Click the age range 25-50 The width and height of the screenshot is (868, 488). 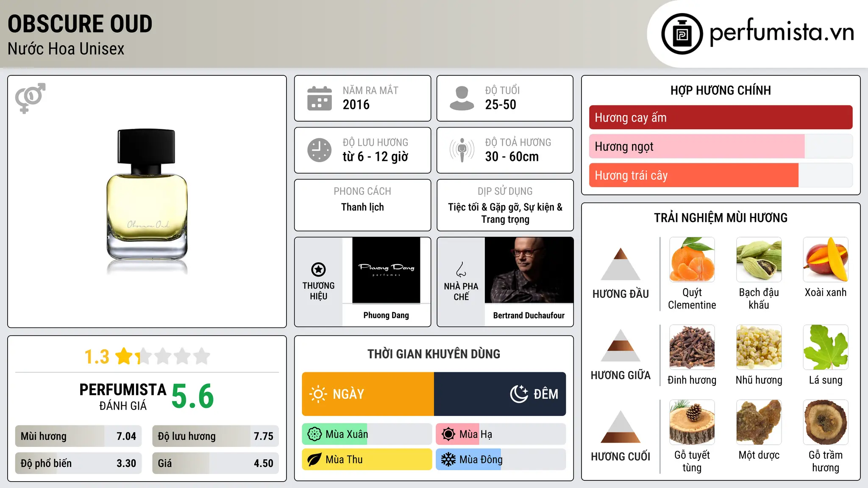[501, 105]
